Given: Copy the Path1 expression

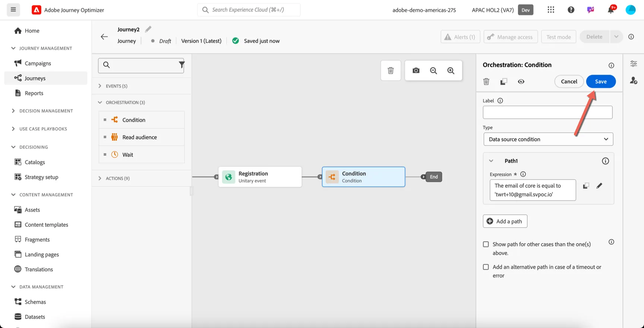Looking at the screenshot, I should [586, 186].
